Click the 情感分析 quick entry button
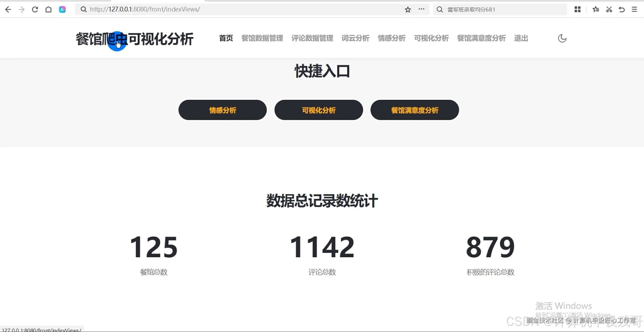 click(x=222, y=110)
